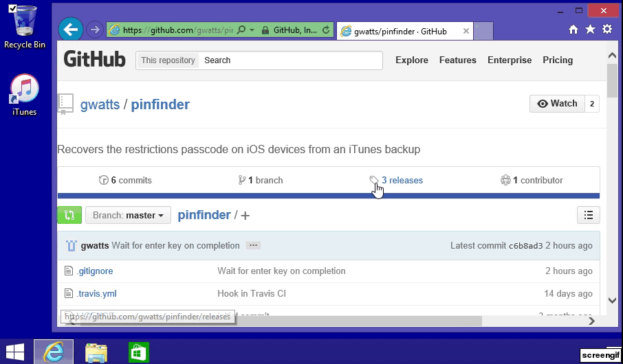Open the 1 contributor link
Viewport: 623px width, 364px height.
(x=532, y=180)
